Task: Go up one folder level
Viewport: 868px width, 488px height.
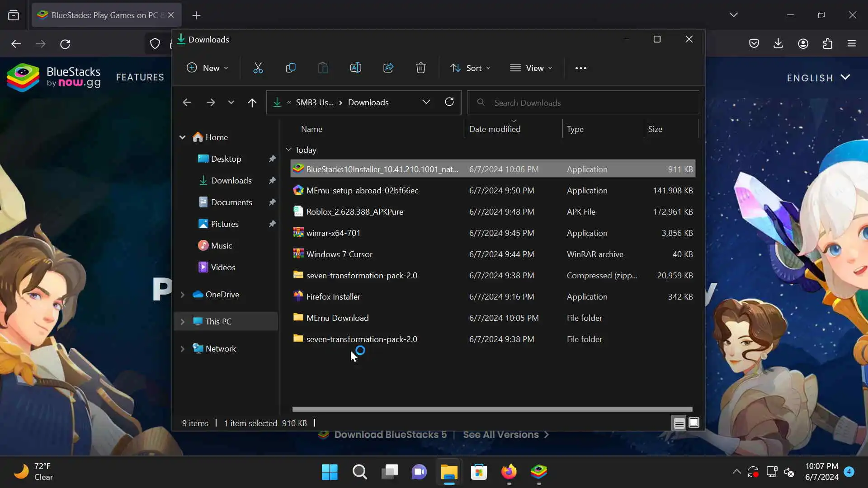Action: (x=252, y=103)
